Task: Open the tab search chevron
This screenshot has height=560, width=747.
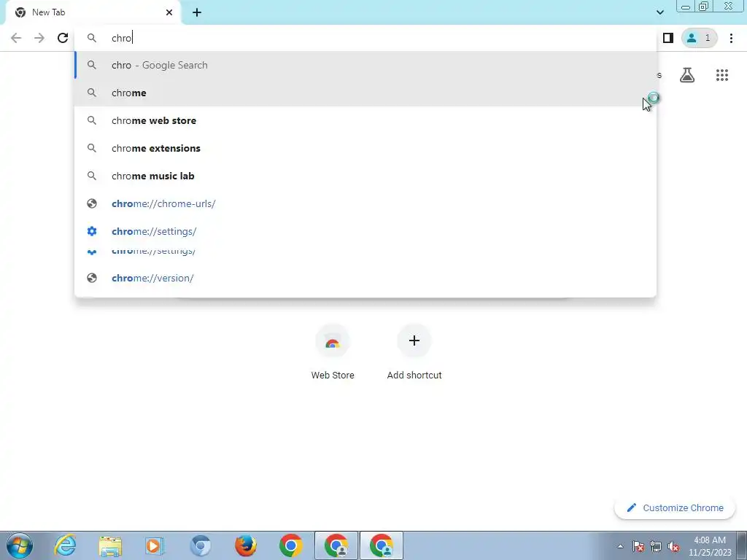Action: point(659,12)
